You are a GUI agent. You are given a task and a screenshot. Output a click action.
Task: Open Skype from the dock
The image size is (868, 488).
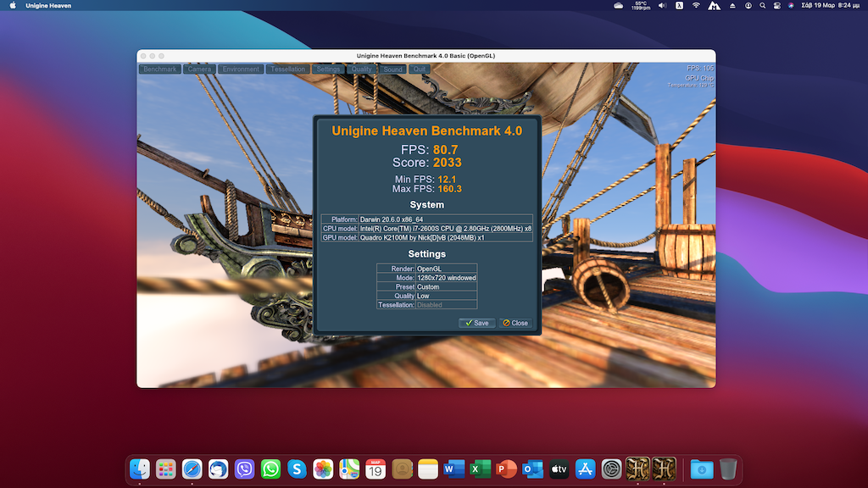tap(297, 469)
